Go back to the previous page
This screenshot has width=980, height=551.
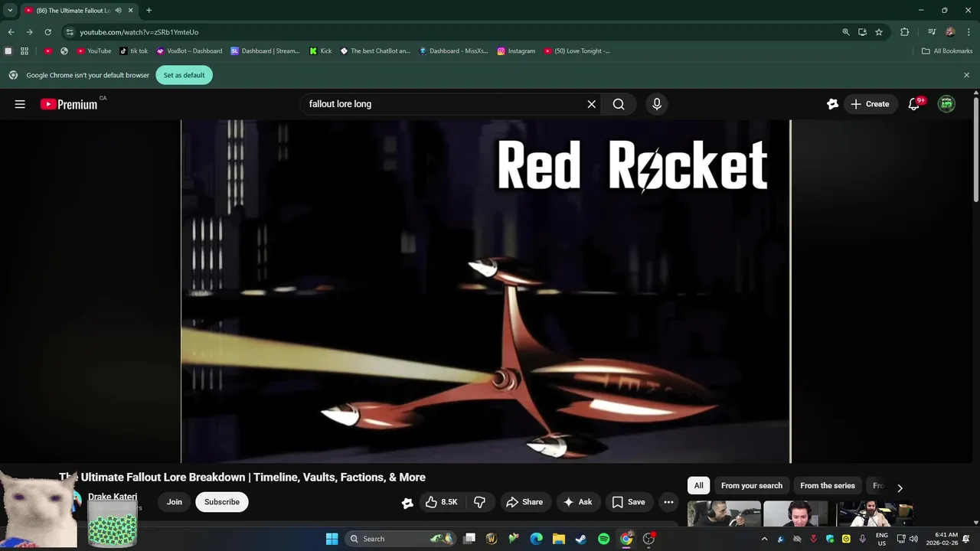click(11, 32)
